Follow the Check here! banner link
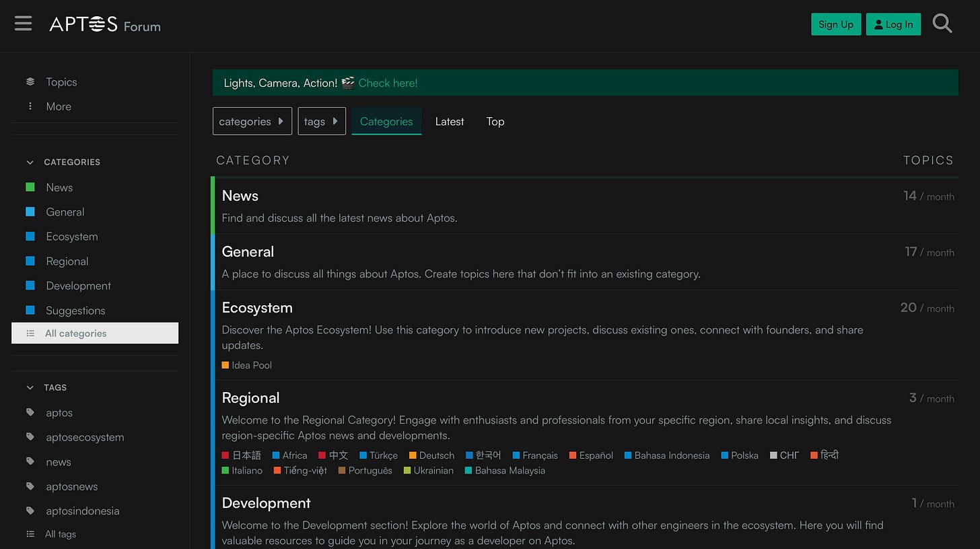The width and height of the screenshot is (980, 549). tap(388, 83)
